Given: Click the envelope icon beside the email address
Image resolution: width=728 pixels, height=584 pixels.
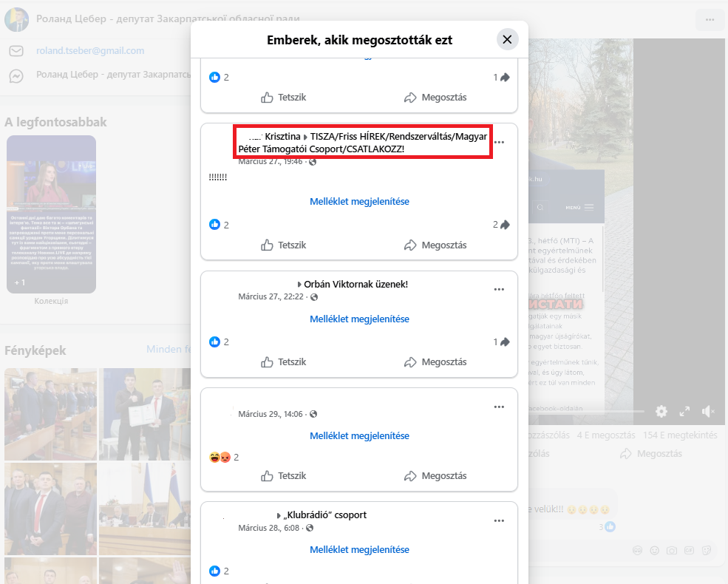Looking at the screenshot, I should pyautogui.click(x=16, y=51).
